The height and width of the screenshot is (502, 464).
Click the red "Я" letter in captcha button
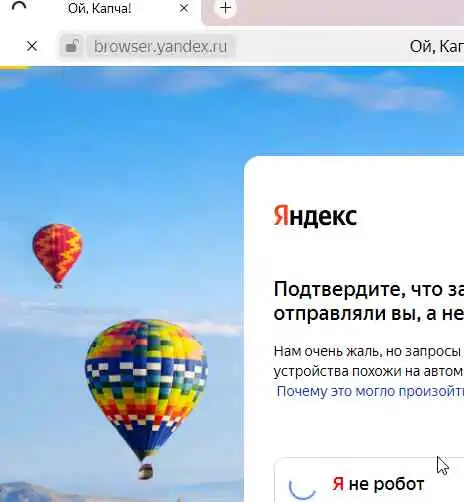pos(338,484)
